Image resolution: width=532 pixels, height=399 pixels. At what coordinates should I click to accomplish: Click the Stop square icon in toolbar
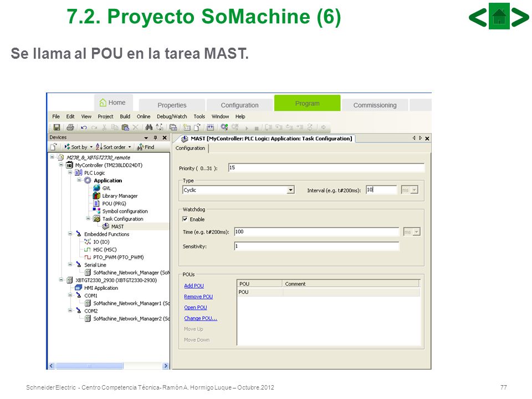point(257,128)
